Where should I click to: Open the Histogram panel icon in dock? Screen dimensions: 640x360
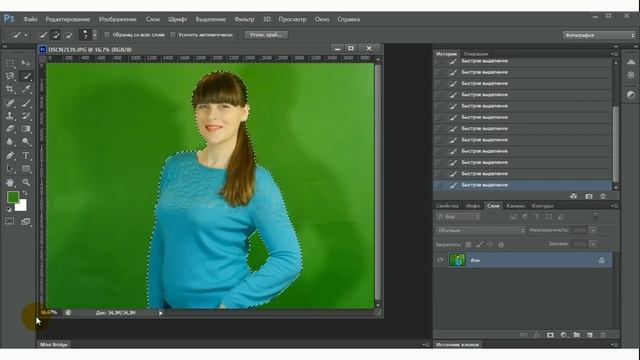(x=631, y=62)
